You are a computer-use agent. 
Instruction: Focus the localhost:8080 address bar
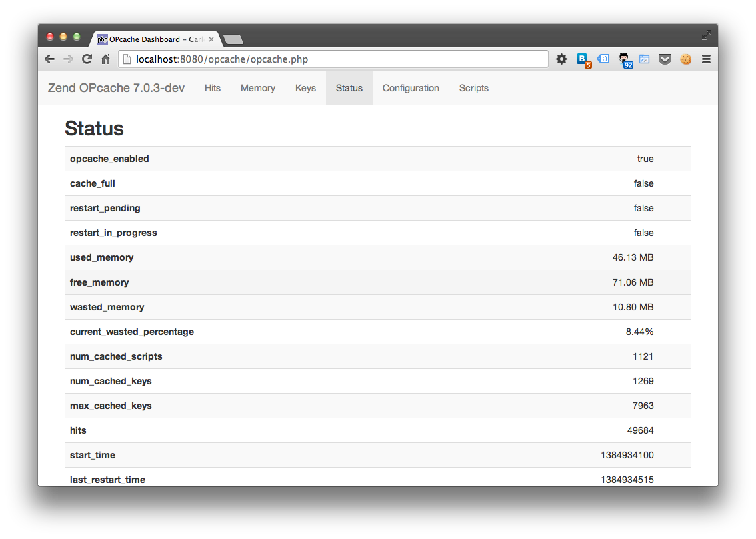click(333, 59)
